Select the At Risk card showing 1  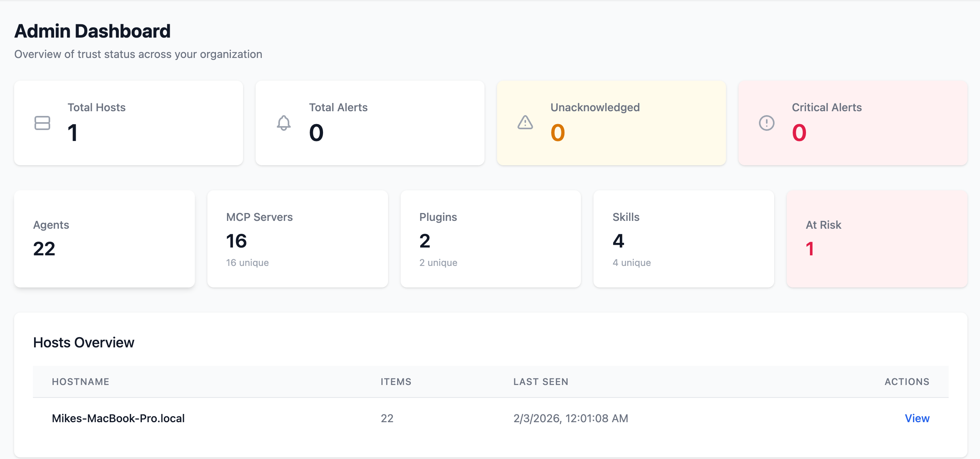pyautogui.click(x=873, y=238)
